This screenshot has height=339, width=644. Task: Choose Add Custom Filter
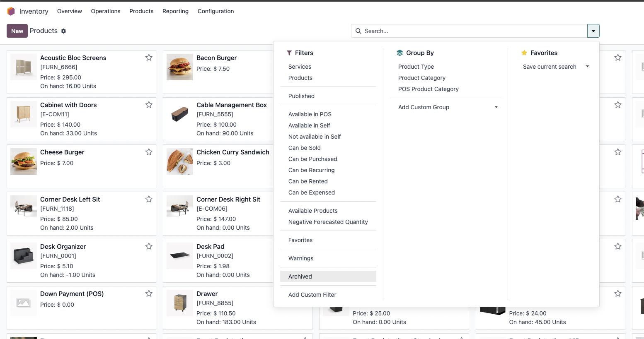coord(328,295)
